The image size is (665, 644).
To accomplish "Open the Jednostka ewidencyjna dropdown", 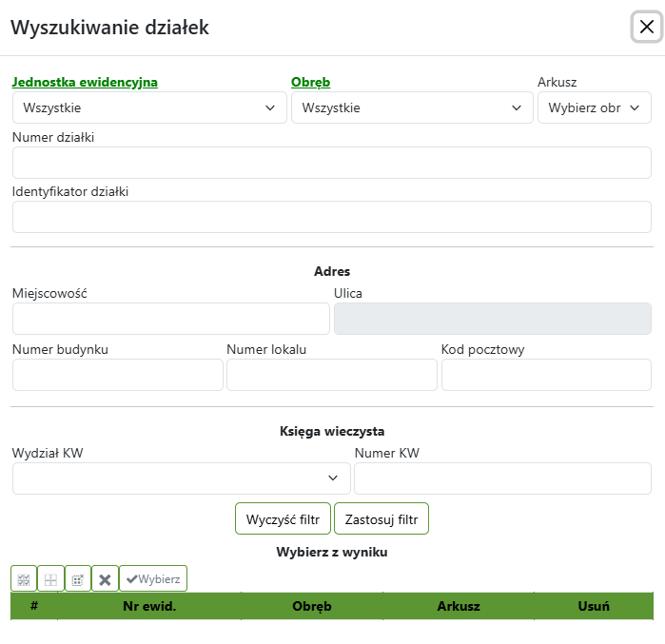I will point(149,107).
